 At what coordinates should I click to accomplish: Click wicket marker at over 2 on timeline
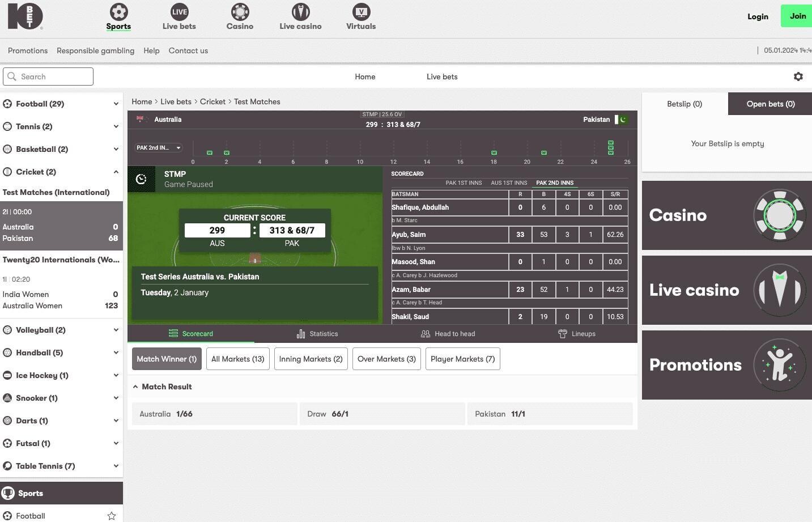click(x=227, y=152)
